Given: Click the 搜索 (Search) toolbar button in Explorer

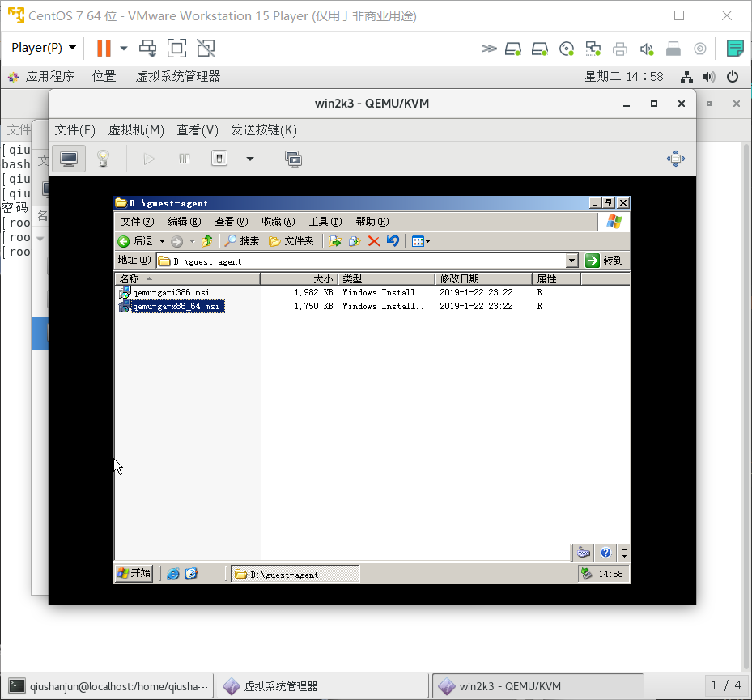Looking at the screenshot, I should 240,241.
